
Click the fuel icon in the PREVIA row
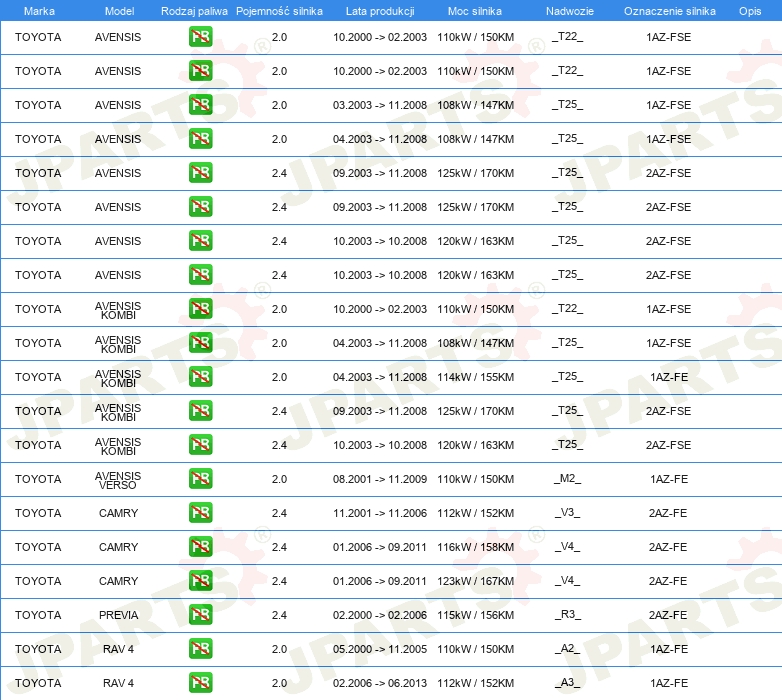click(200, 614)
